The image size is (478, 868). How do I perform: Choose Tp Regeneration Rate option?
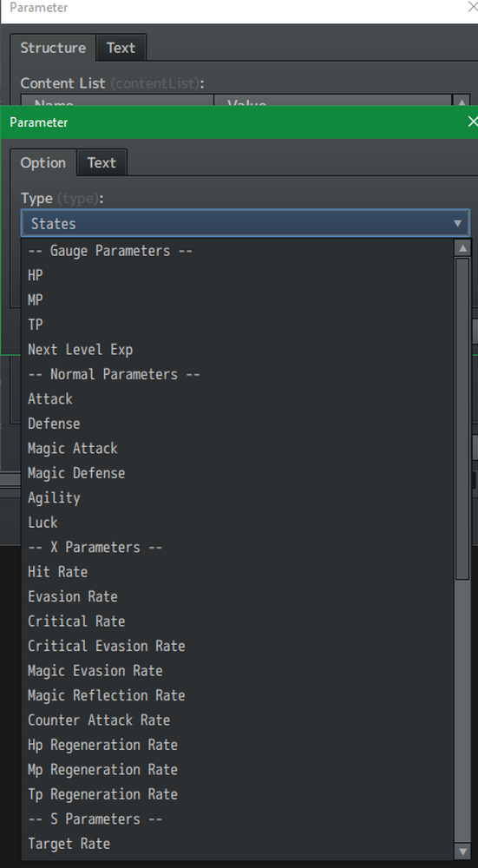(x=238, y=794)
